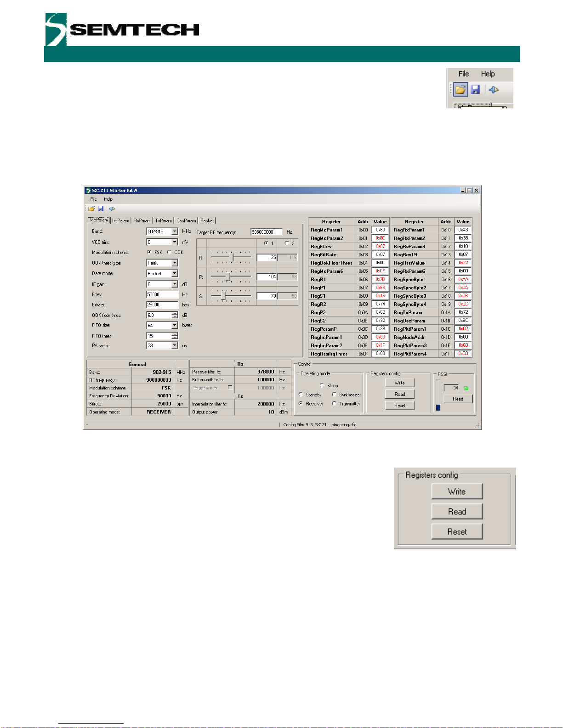Toggle the Polyphase fo checkbox

click(230, 388)
